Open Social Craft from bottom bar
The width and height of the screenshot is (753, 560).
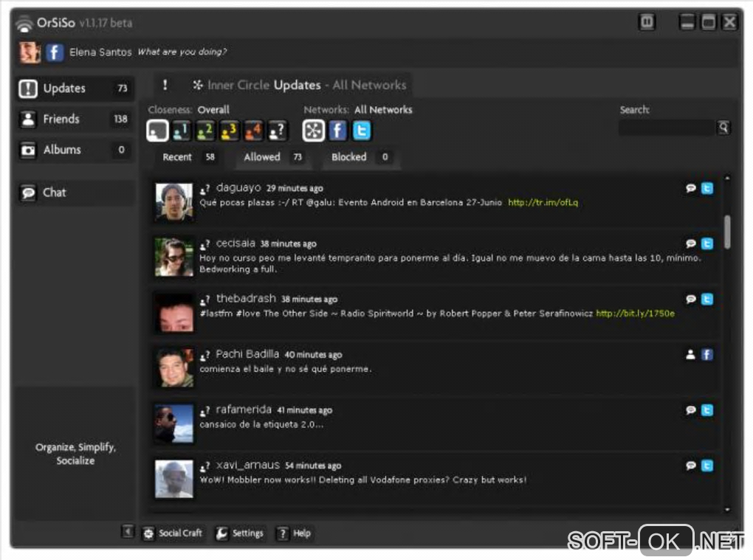[173, 533]
